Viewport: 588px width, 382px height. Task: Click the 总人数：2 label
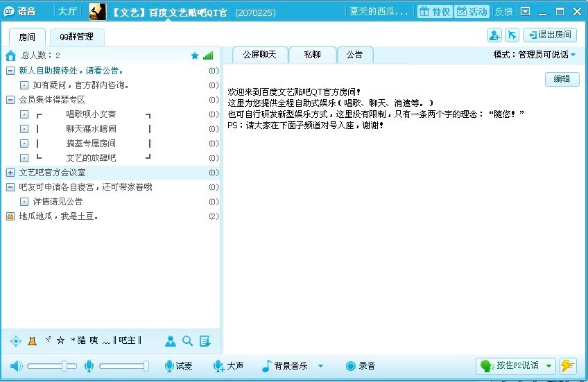[x=40, y=55]
